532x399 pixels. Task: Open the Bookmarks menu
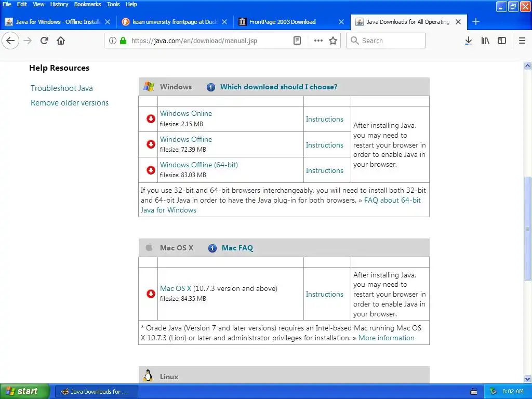coord(87,4)
